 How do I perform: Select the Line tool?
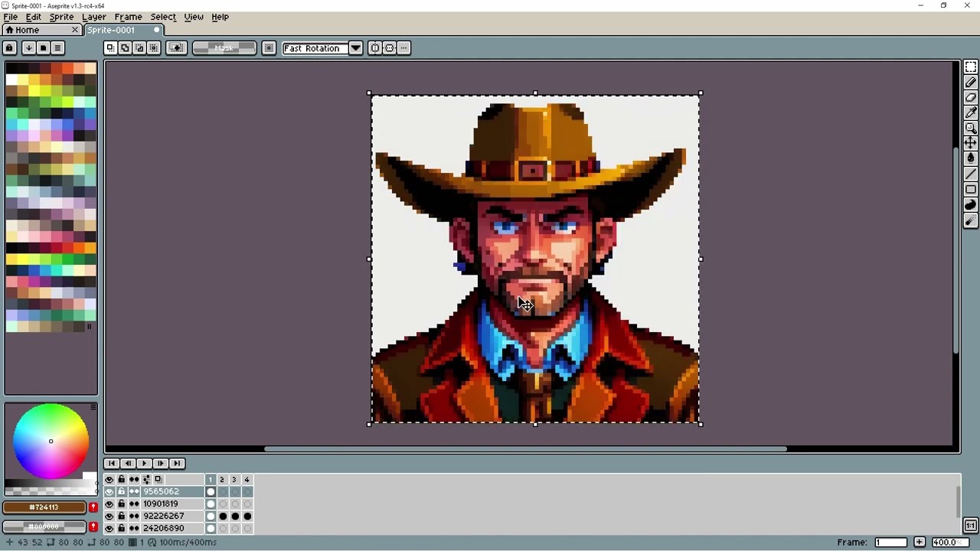(971, 174)
